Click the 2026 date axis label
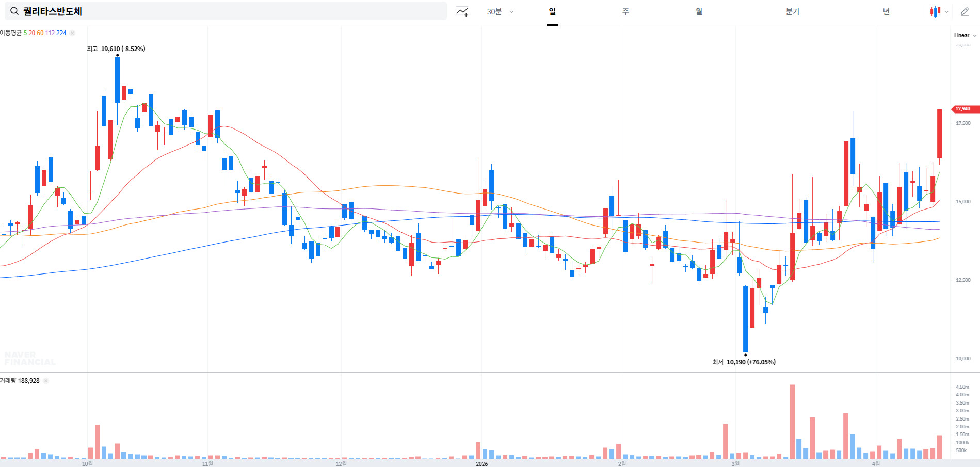The height and width of the screenshot is (467, 980). (x=481, y=464)
